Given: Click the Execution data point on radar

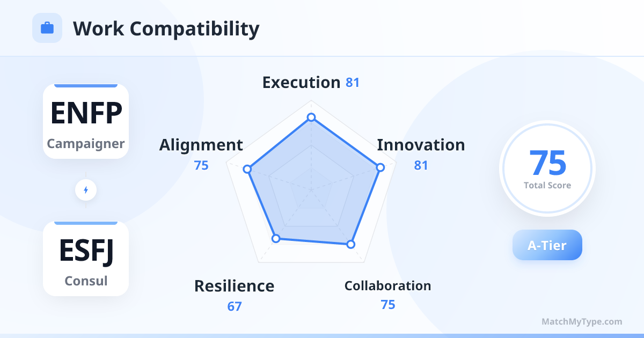Looking at the screenshot, I should tap(311, 117).
